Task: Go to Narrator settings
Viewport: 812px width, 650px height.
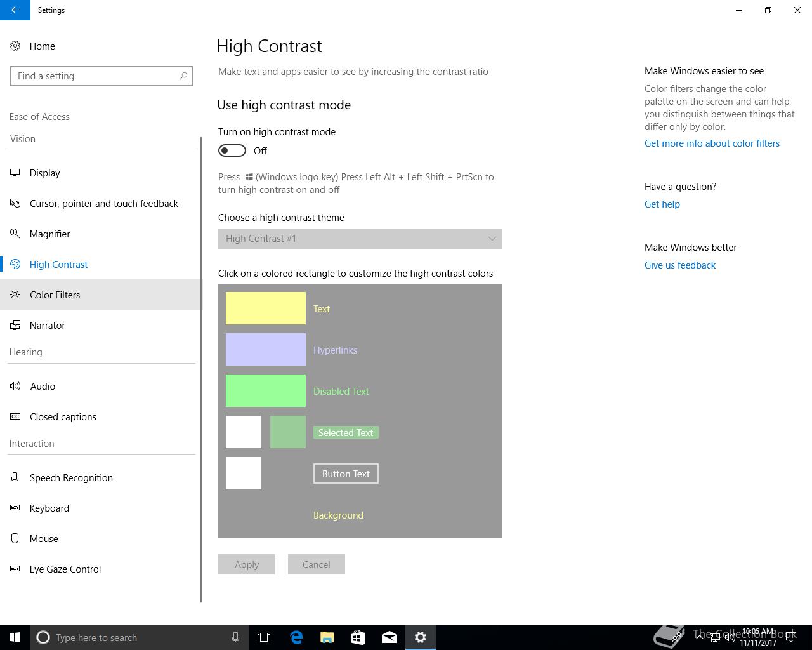Action: 101,325
